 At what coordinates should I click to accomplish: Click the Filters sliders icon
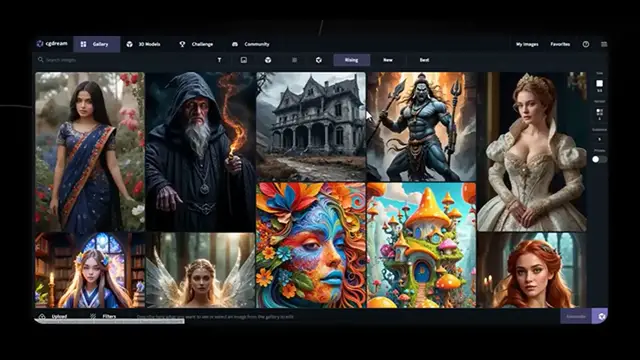coord(93,316)
